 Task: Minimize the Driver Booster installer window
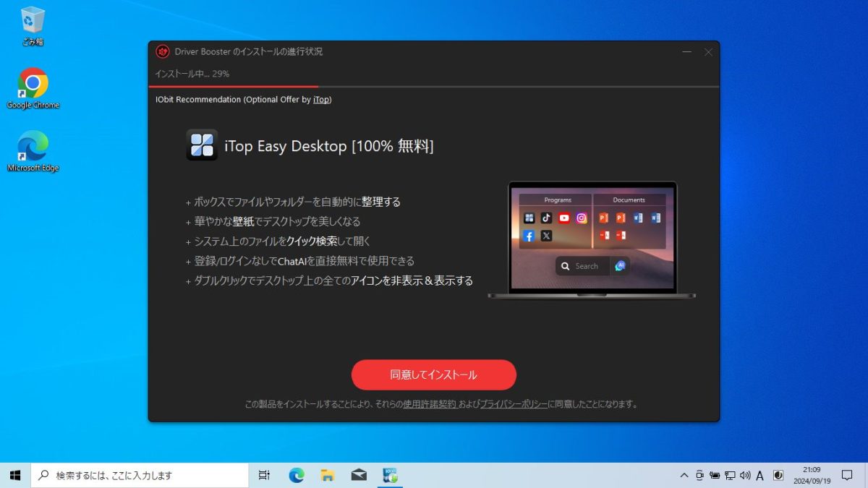click(686, 52)
